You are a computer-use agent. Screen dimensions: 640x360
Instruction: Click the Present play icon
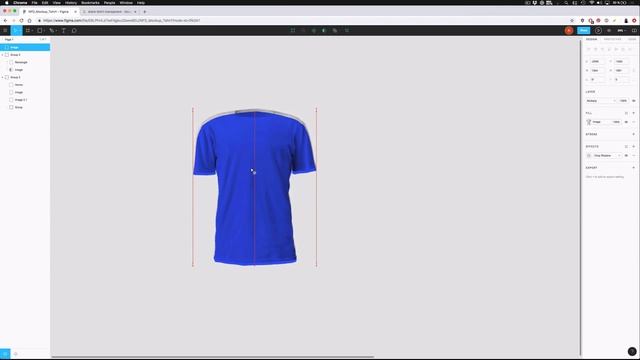click(598, 31)
